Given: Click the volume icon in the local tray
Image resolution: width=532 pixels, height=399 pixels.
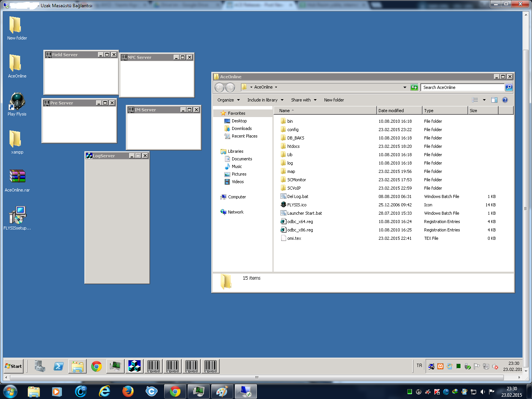Looking at the screenshot, I should pyautogui.click(x=483, y=392).
